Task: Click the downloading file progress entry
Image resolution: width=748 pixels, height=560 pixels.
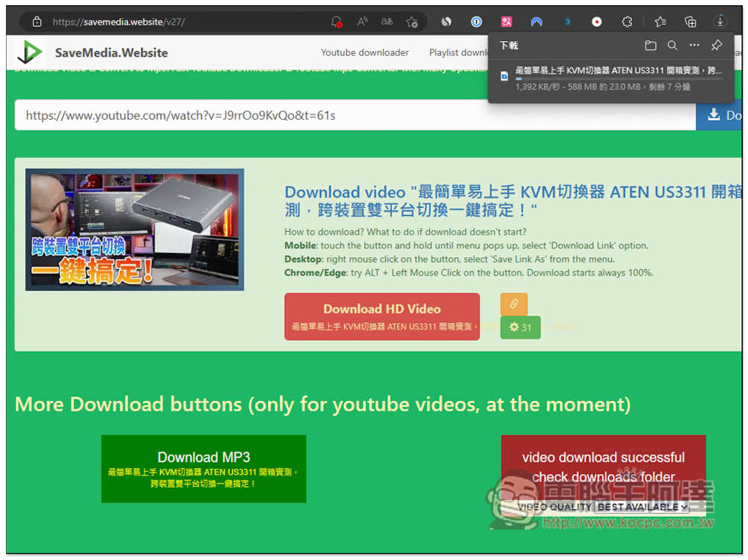Action: click(610, 79)
